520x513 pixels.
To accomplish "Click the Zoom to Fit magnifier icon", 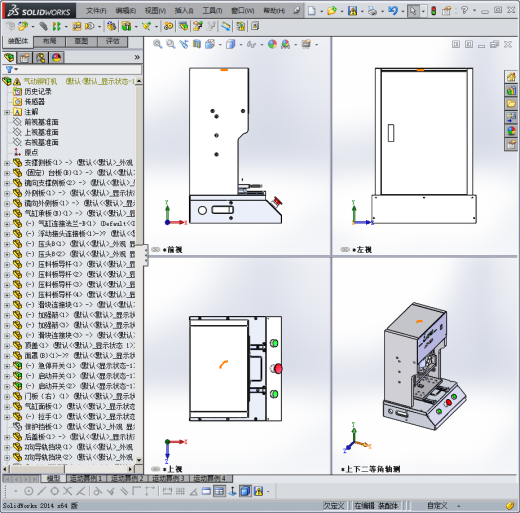I will pos(158,44).
